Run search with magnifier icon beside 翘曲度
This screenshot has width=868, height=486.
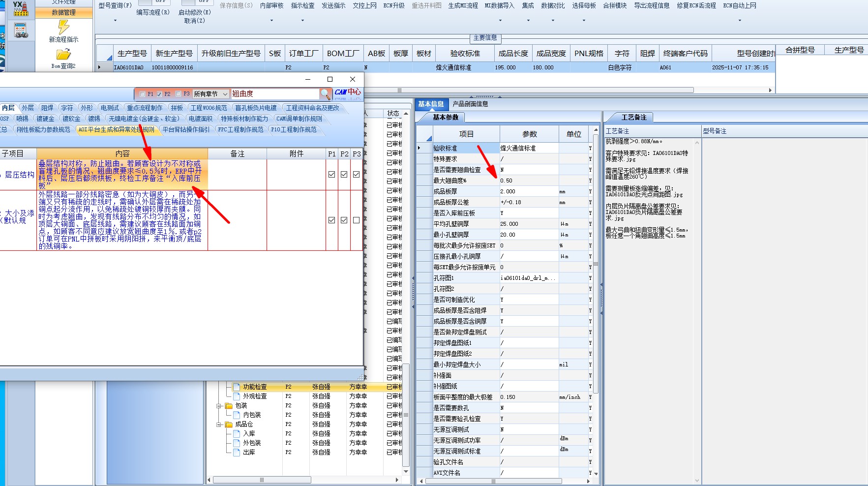click(x=325, y=93)
